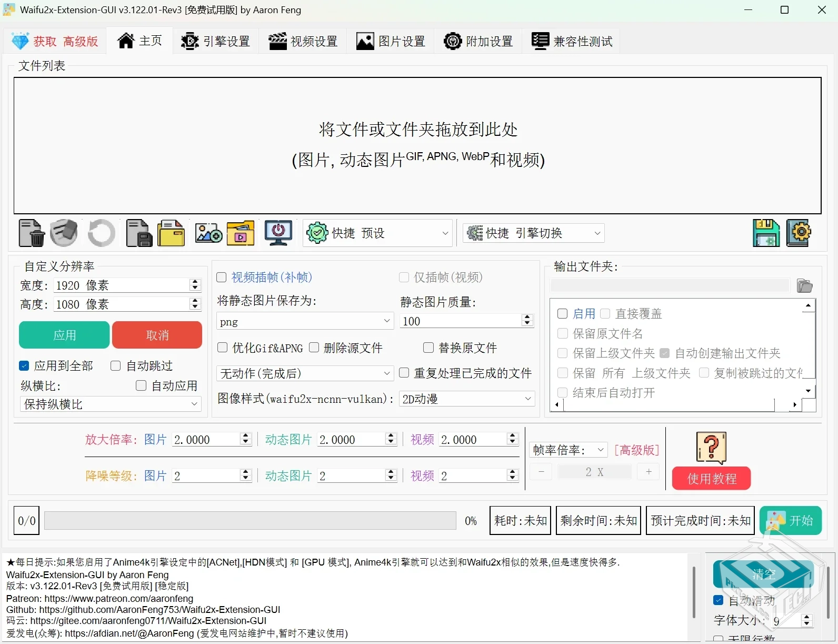The height and width of the screenshot is (644, 838).
Task: Click the 清空 clear log button
Action: 763,574
